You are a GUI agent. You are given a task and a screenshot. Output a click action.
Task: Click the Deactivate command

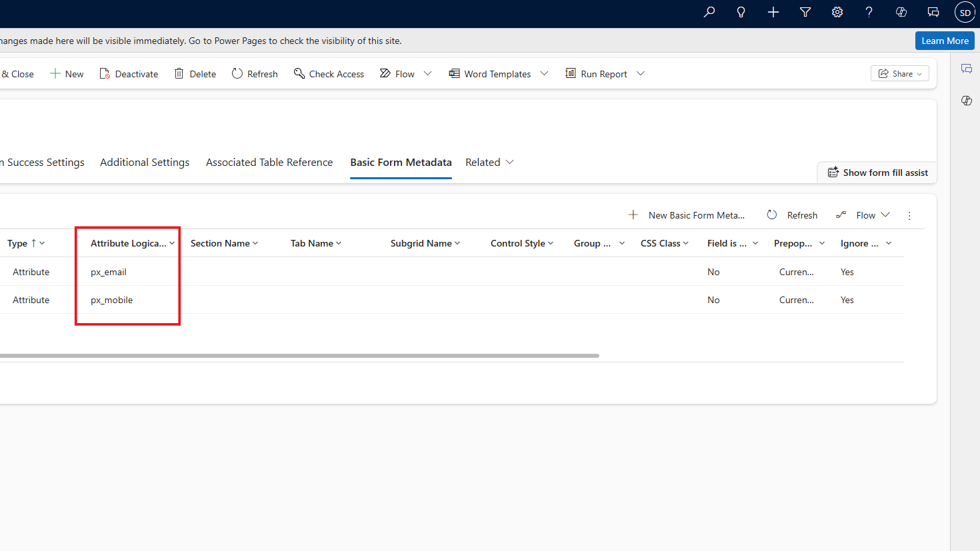pos(129,74)
